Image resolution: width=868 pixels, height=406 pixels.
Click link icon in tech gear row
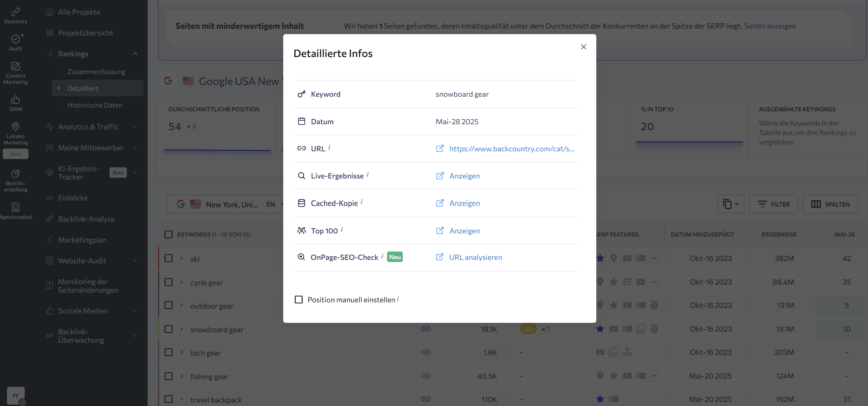coord(426,352)
